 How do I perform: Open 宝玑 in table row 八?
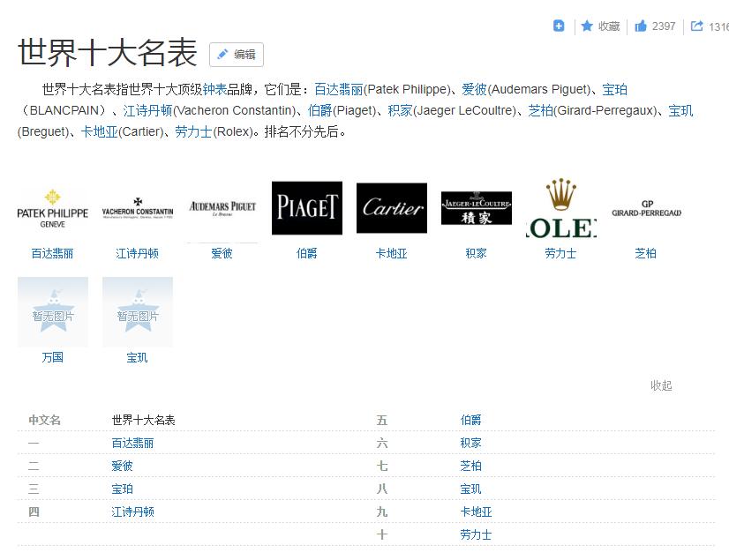pyautogui.click(x=471, y=489)
